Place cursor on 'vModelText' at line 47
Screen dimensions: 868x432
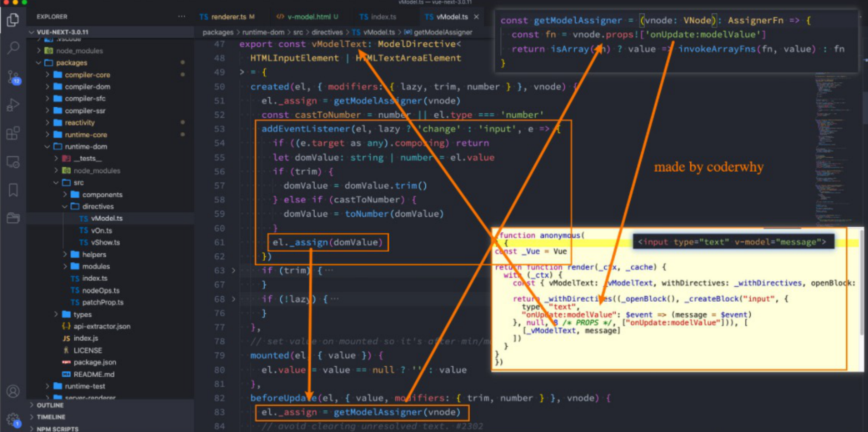(339, 44)
